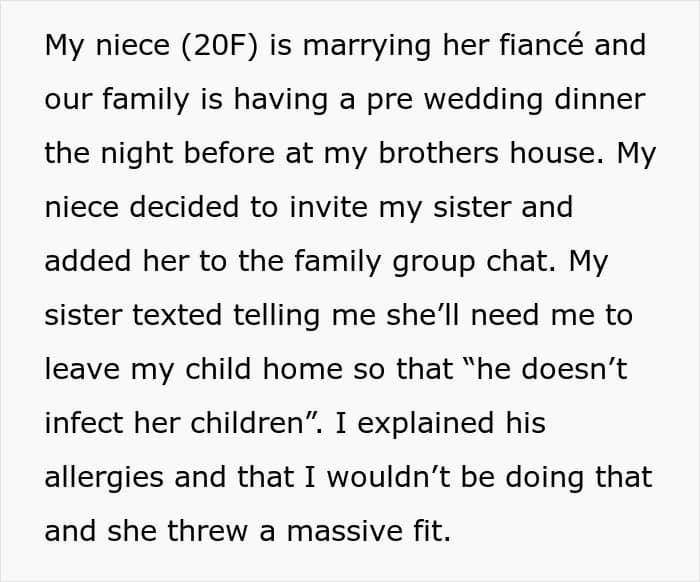Click the word "leave"

(x=82, y=369)
